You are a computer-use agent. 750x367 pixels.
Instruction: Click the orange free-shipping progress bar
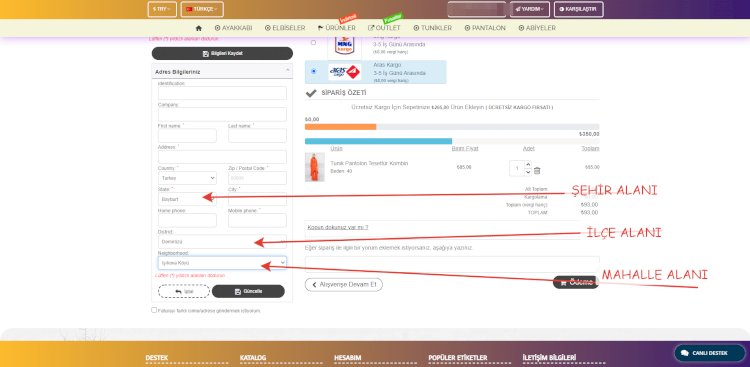tap(341, 127)
